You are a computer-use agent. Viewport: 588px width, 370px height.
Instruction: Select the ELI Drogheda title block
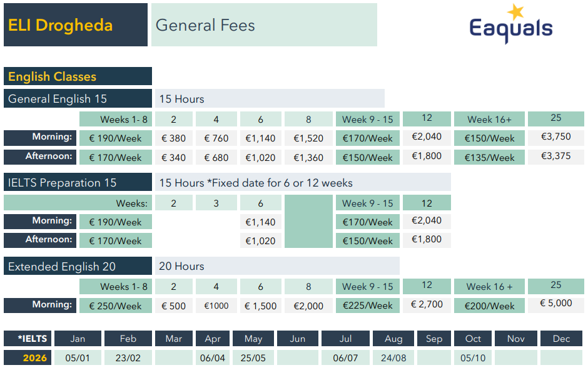pyautogui.click(x=75, y=25)
